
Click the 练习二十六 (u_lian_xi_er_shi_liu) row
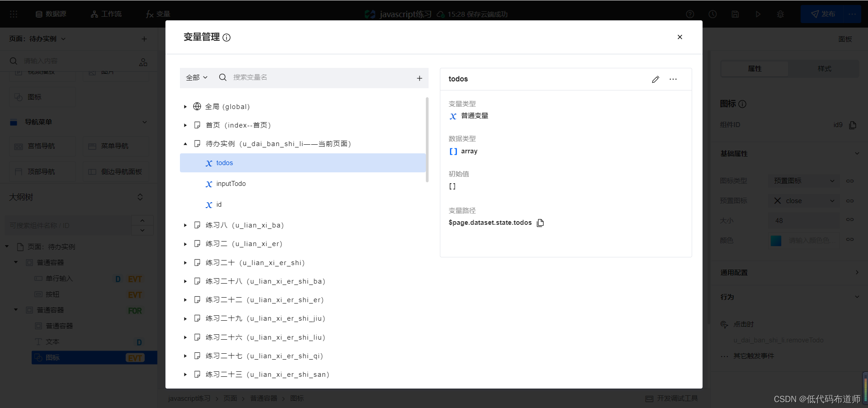click(303, 337)
